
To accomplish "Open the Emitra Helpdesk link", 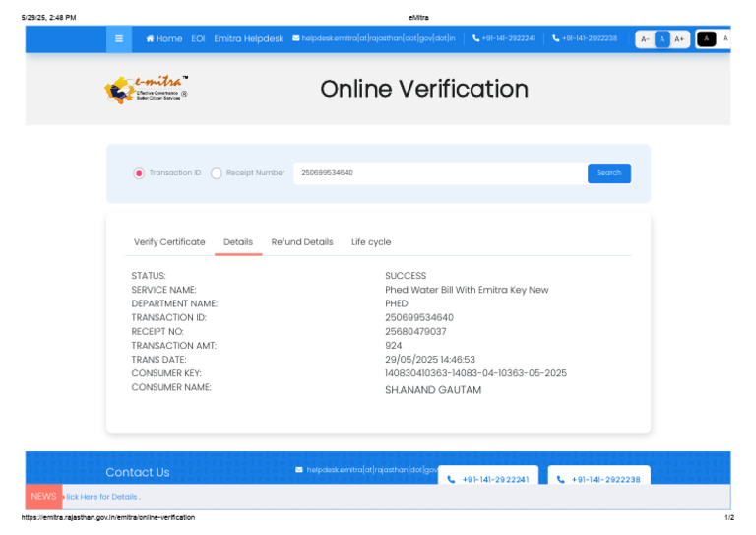I will (248, 39).
